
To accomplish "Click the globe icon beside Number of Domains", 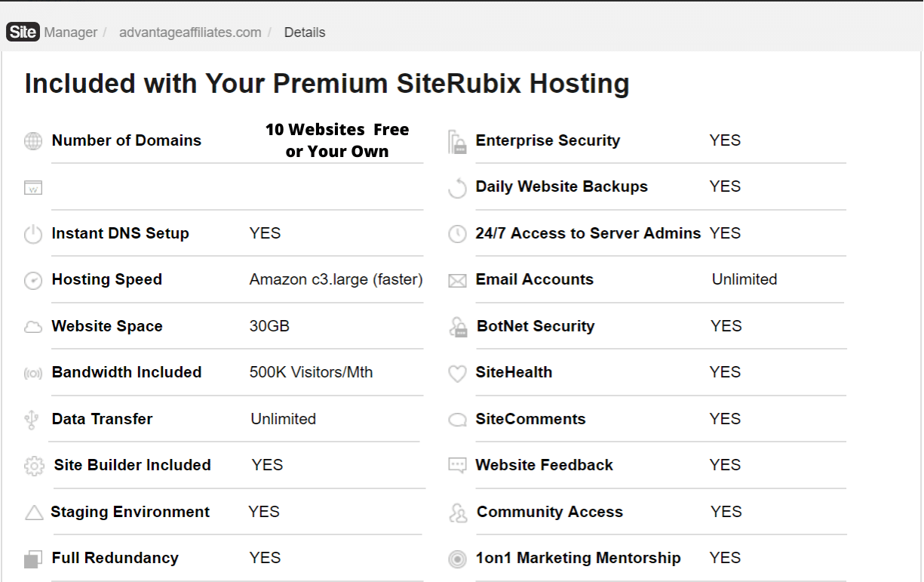I will (x=33, y=141).
